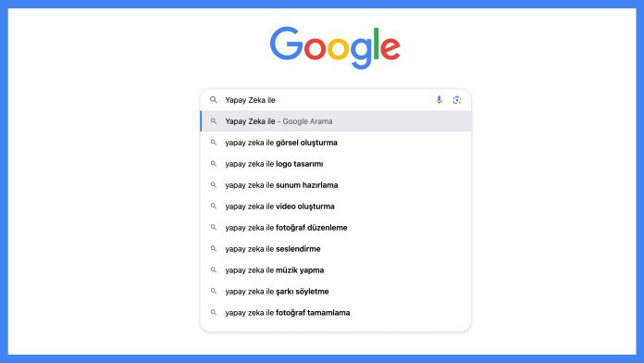Choose 'yapay zeka ile fotoğraf düzenleme' suggestion
The height and width of the screenshot is (363, 644).
pos(336,227)
